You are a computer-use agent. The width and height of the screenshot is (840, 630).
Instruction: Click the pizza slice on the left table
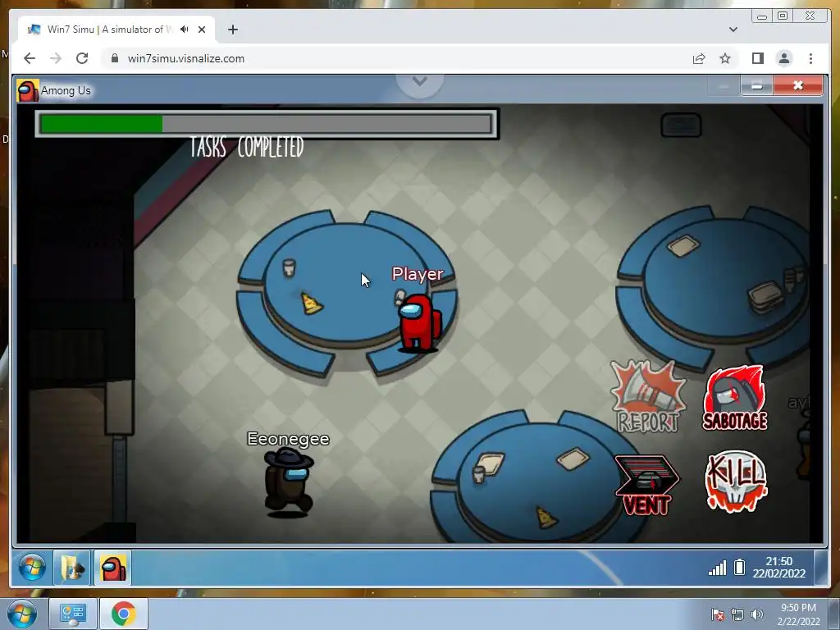pos(311,304)
